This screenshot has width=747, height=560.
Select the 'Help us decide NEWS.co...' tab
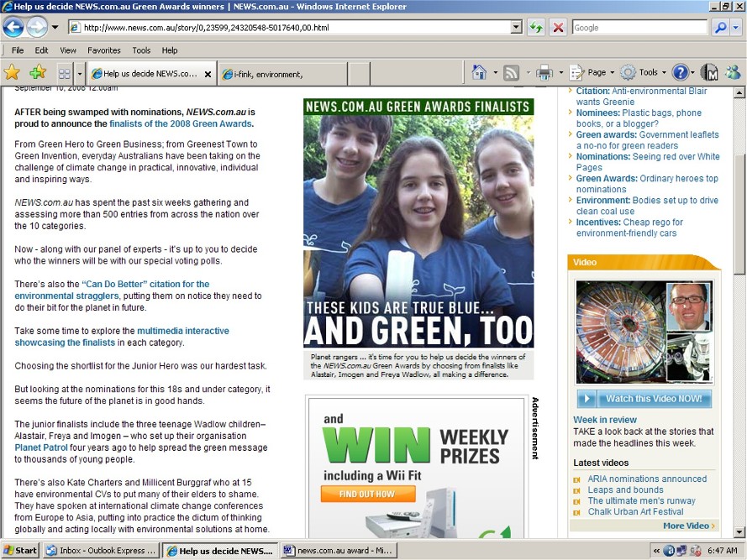[x=151, y=74]
